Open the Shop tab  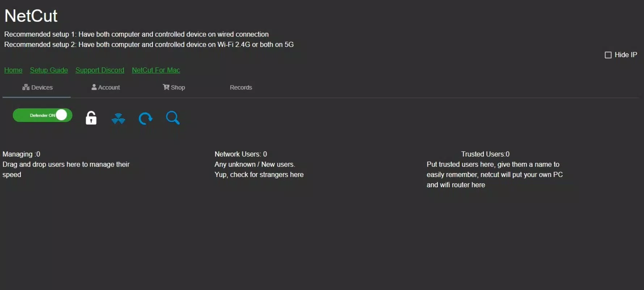174,87
